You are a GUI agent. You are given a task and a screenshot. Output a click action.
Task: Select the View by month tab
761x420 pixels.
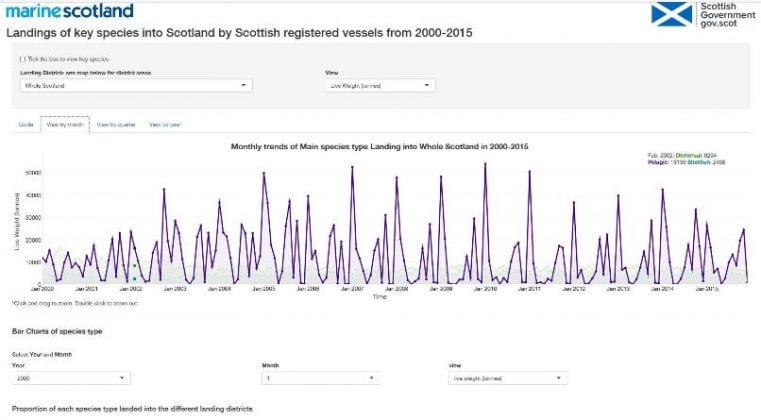point(65,125)
